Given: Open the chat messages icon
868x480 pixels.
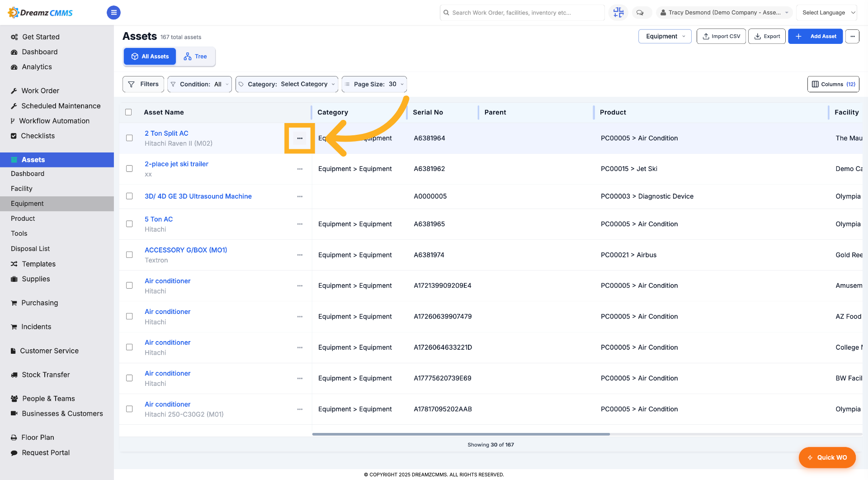Looking at the screenshot, I should 640,13.
